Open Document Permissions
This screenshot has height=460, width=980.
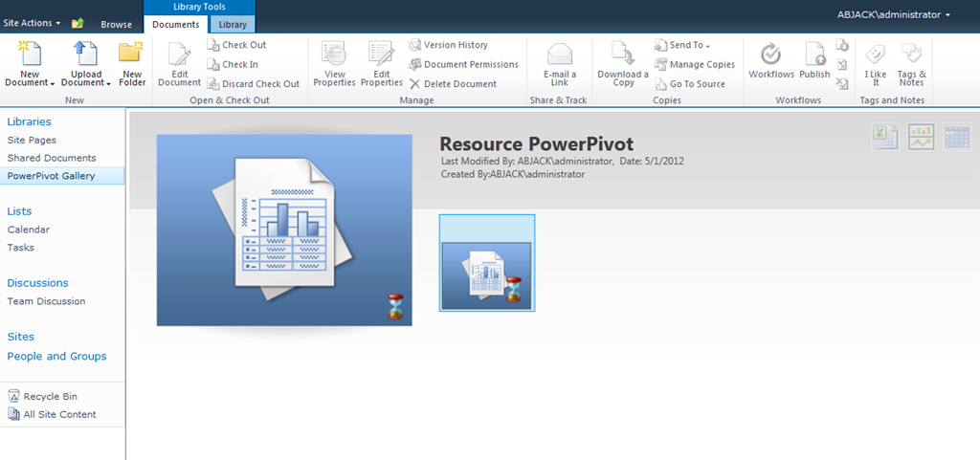pos(464,64)
